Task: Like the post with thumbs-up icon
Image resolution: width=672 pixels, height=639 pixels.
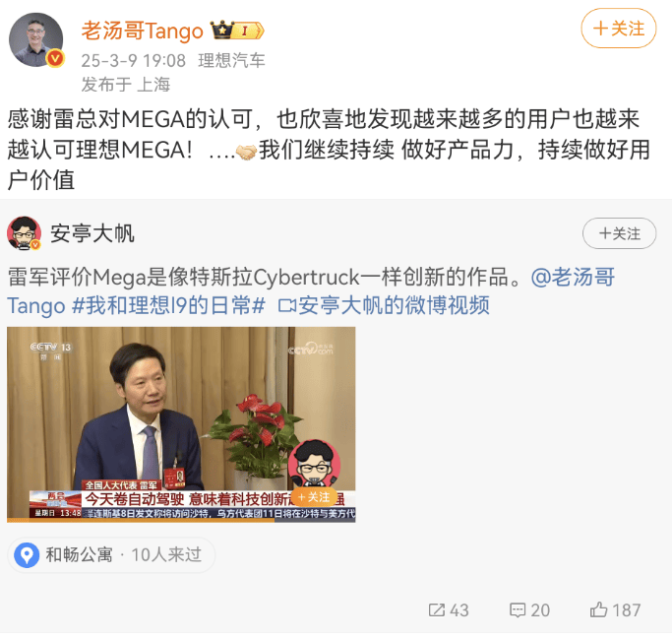Action: click(x=599, y=609)
